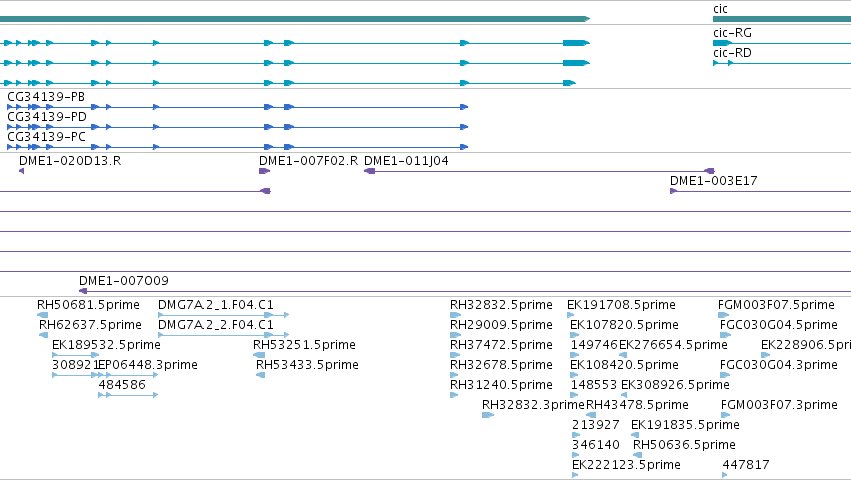The width and height of the screenshot is (851, 480).
Task: Select the FGC030G04.3prime EST label
Action: [x=779, y=365]
